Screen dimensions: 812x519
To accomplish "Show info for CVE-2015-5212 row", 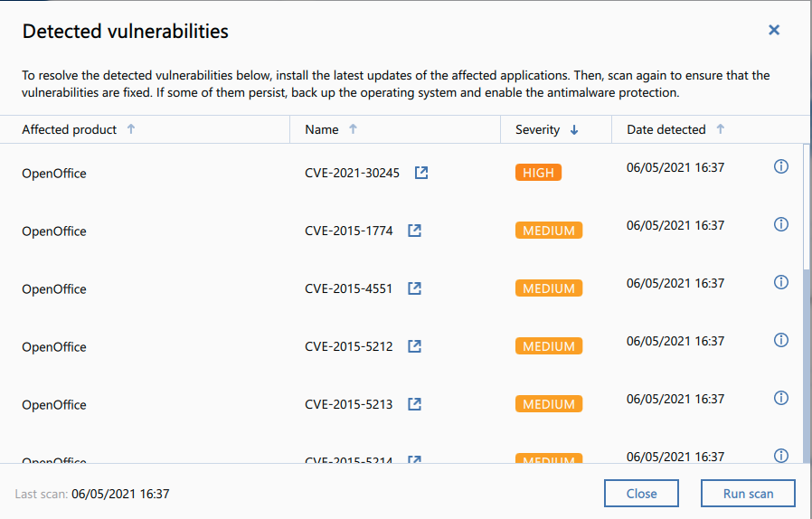I will pos(781,341).
